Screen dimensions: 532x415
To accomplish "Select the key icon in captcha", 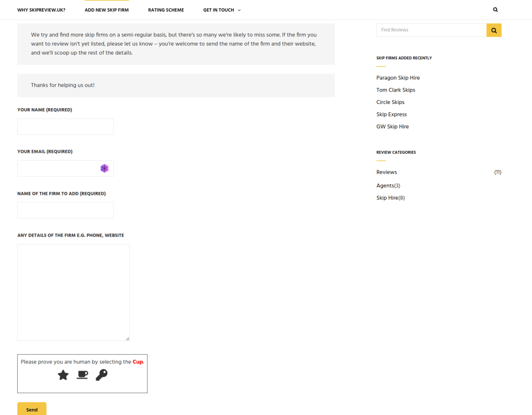I will click(101, 375).
